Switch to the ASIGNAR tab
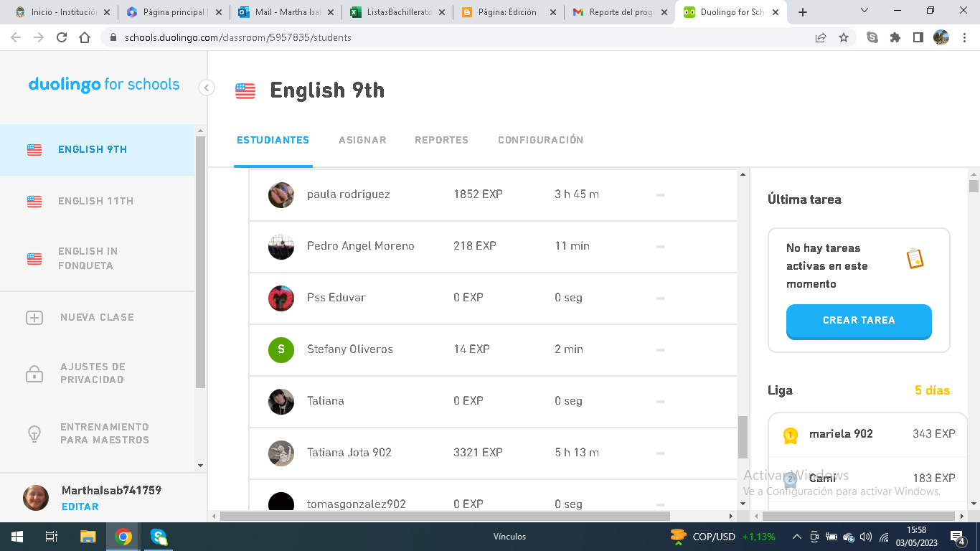The image size is (980, 551). pos(362,141)
